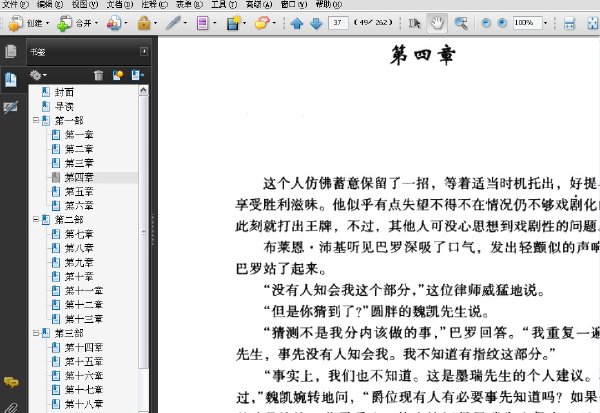Open bookmark options gear menu
This screenshot has width=600, height=413.
tap(38, 75)
